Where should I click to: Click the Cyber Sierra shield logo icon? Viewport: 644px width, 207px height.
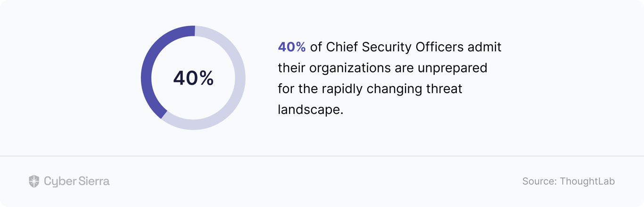click(x=34, y=181)
